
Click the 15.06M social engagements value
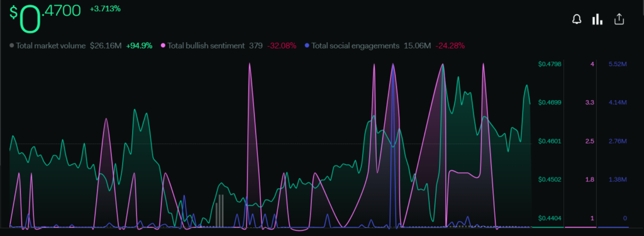[417, 46]
